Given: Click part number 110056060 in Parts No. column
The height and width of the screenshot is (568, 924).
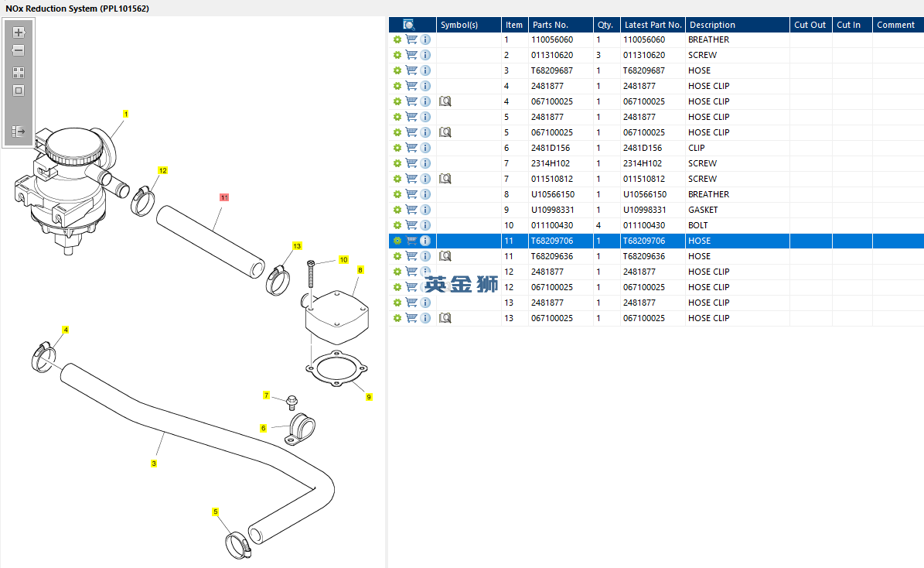Looking at the screenshot, I should 552,39.
